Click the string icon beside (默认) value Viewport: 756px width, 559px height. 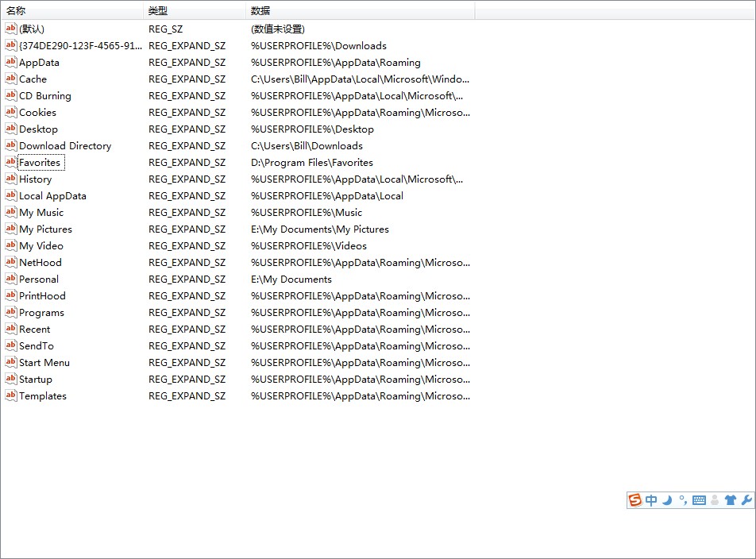[10, 29]
